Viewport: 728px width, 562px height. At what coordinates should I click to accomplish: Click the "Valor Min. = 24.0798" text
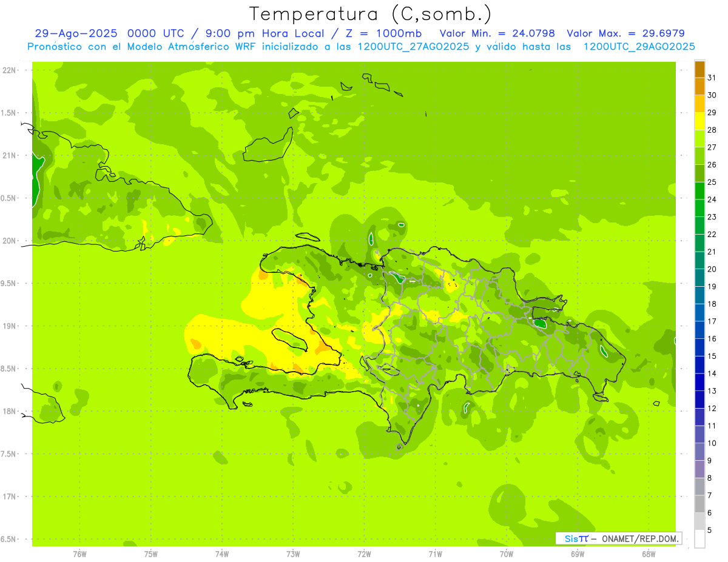pyautogui.click(x=497, y=33)
